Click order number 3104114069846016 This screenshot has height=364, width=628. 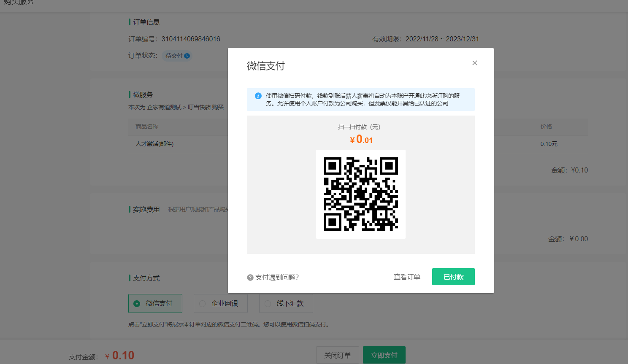[191, 39]
